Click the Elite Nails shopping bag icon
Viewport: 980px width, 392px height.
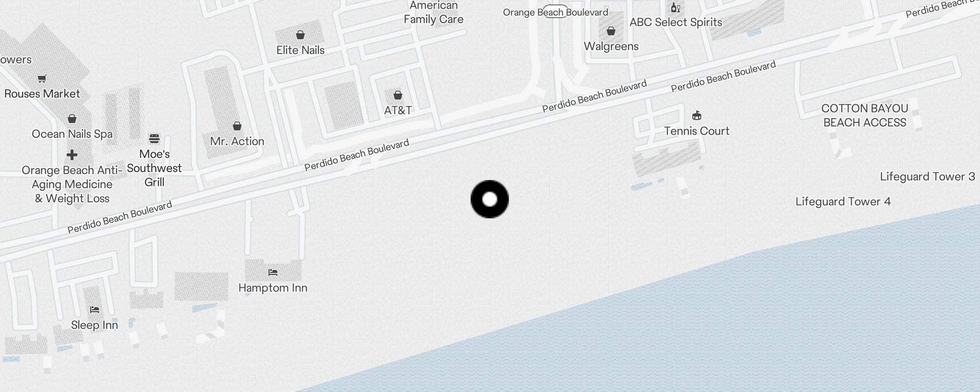coord(300,35)
